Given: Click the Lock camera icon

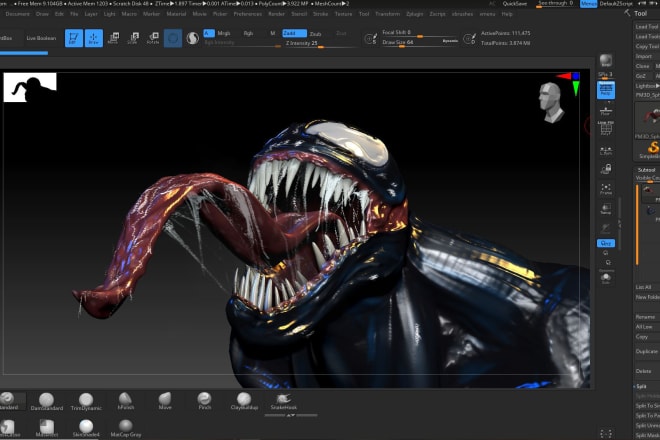Looking at the screenshot, I should [606, 169].
